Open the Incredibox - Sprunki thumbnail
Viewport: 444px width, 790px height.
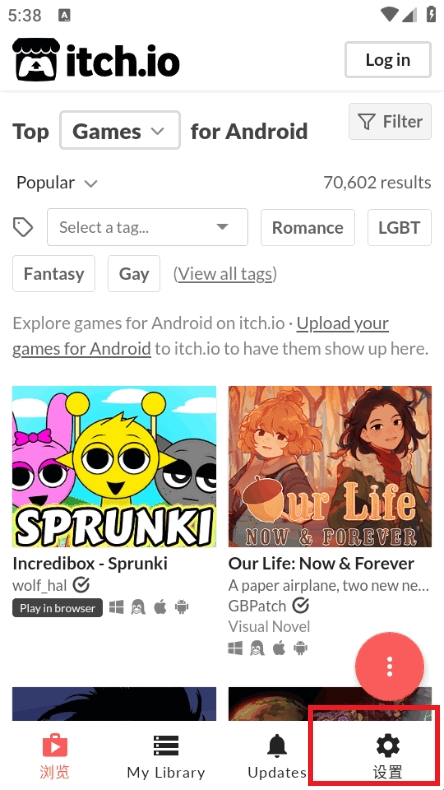coord(114,467)
